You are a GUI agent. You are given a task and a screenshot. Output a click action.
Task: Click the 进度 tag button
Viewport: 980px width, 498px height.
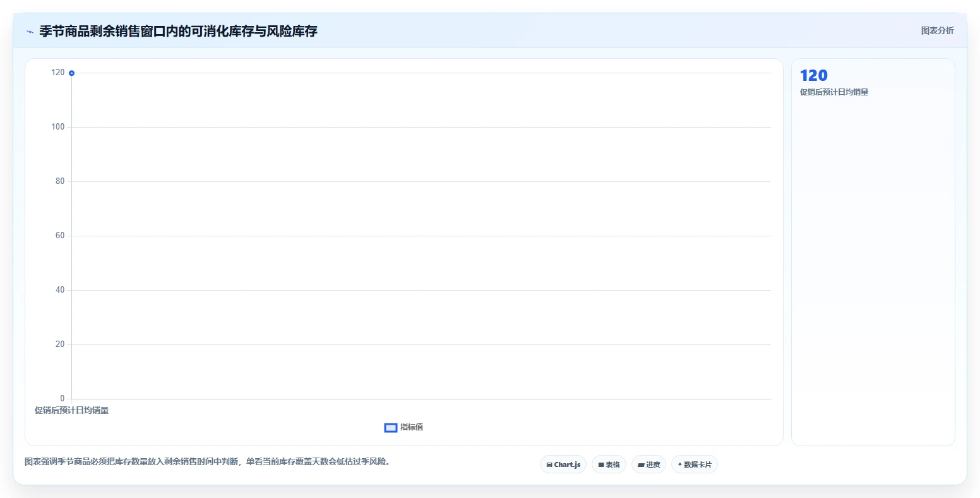(x=648, y=465)
